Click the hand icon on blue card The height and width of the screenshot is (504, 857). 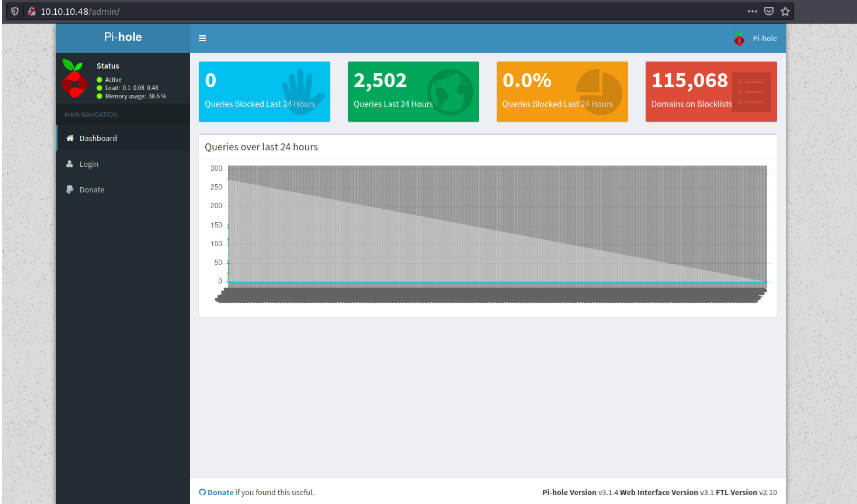tap(303, 92)
